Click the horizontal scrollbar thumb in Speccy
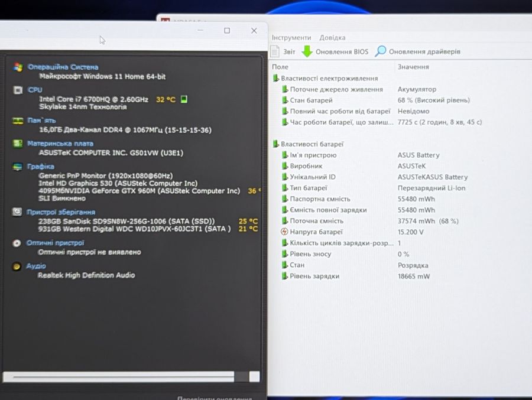Screen dimensions: 532x400 tap(118, 376)
